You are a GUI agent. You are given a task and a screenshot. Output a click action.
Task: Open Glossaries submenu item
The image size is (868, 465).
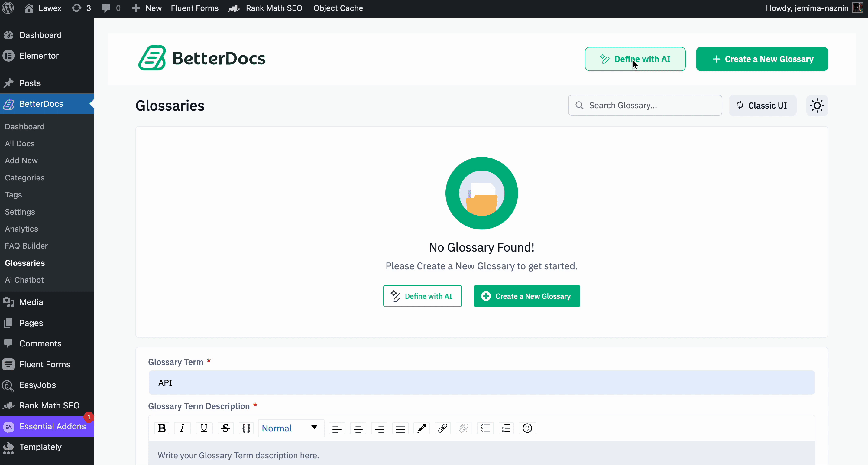[x=25, y=263]
